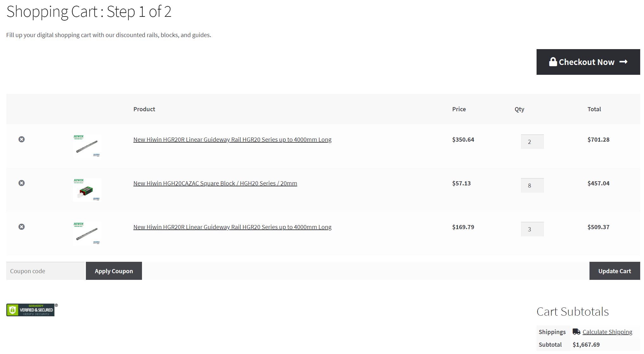Remove the $169.79 HGR20R rail item
The width and height of the screenshot is (644, 354).
[22, 227]
